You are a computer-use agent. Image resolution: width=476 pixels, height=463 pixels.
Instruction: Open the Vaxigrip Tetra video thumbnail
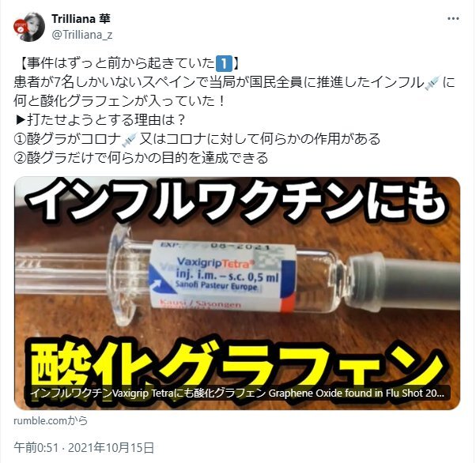pos(237,293)
